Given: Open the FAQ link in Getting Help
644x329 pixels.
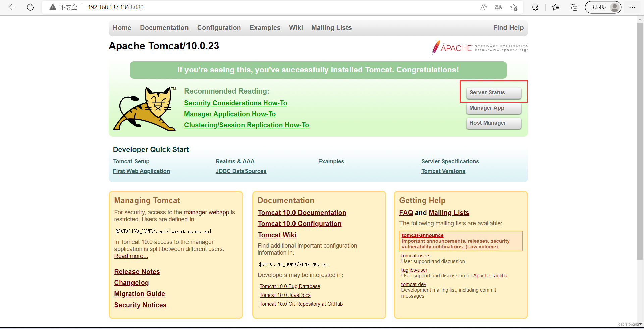Looking at the screenshot, I should click(406, 213).
